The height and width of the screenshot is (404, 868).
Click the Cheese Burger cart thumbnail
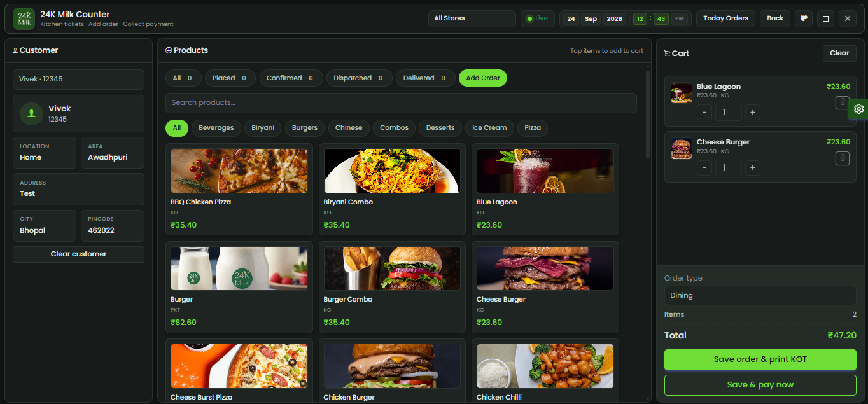(x=682, y=148)
